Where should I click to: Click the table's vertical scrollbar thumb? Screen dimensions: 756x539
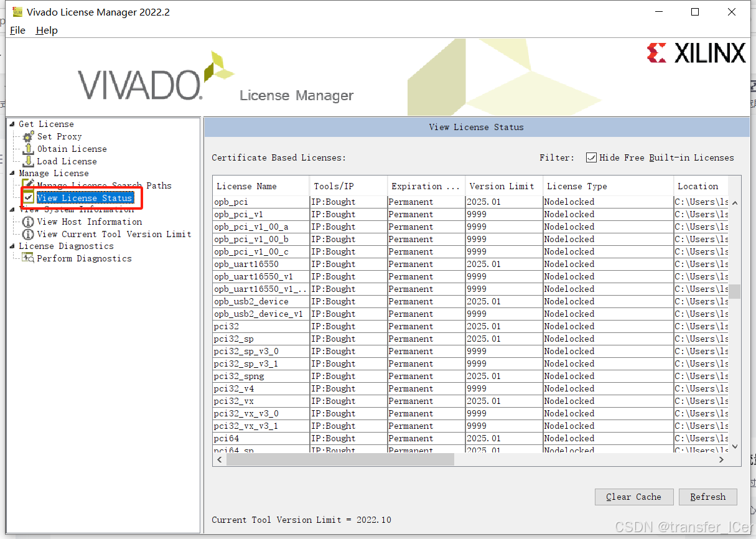tap(735, 291)
